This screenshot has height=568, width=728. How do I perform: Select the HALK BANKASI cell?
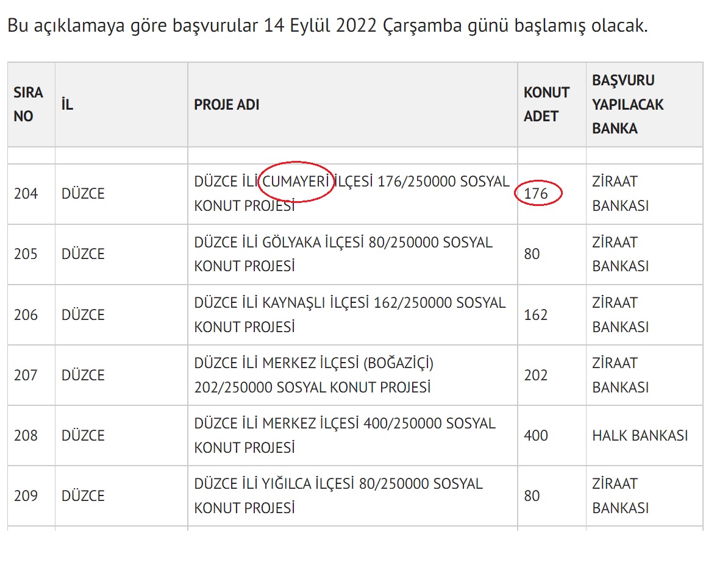(640, 435)
